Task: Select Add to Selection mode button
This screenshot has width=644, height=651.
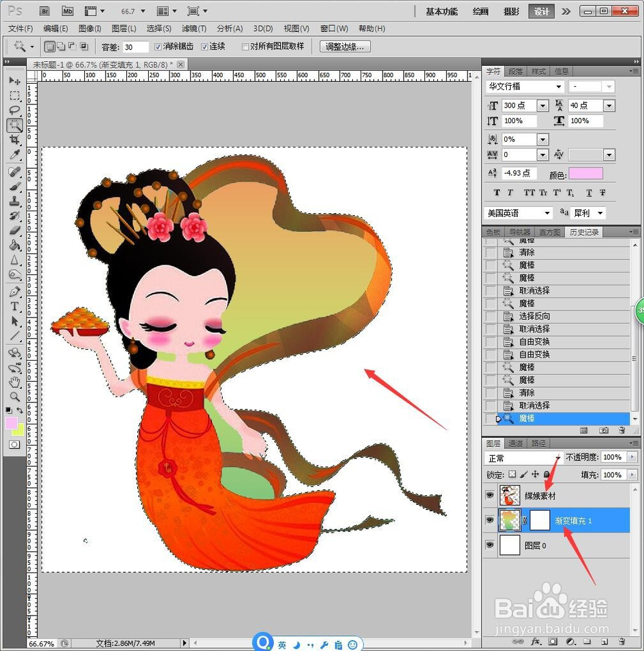Action: point(61,46)
